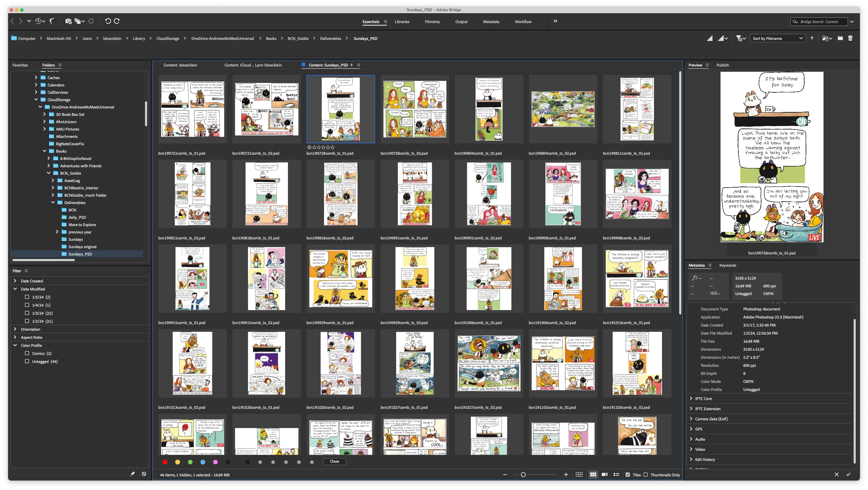Enable the Thumbnails Only checkbox
The height and width of the screenshot is (490, 868).
click(x=646, y=475)
